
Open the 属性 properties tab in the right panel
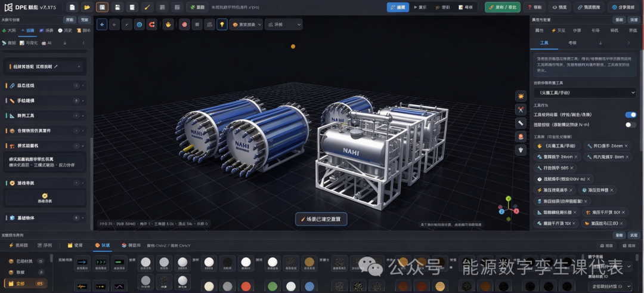[x=539, y=30]
